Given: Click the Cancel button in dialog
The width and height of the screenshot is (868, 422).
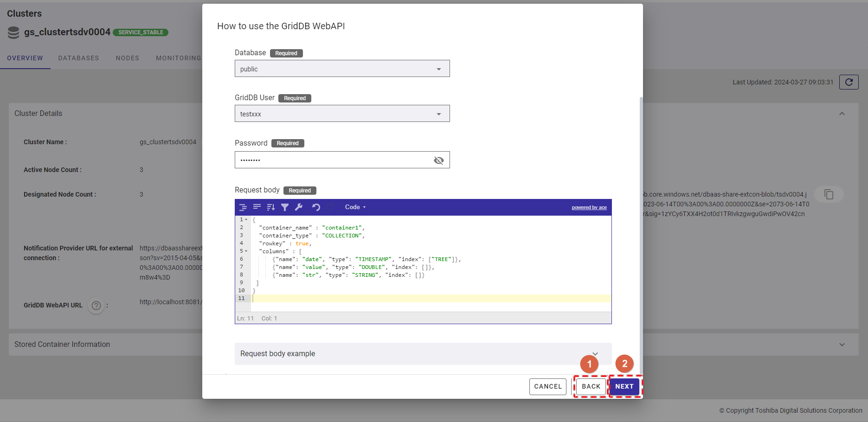Looking at the screenshot, I should pyautogui.click(x=547, y=386).
